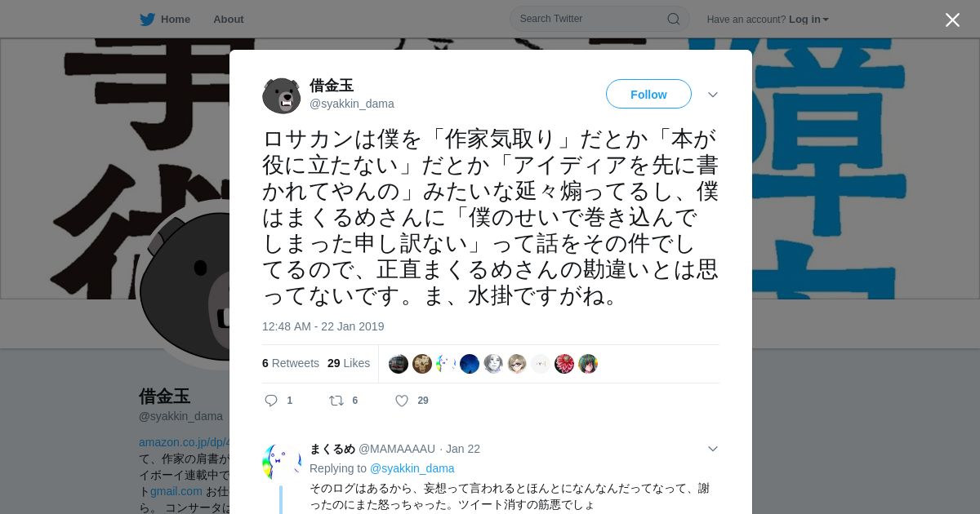This screenshot has width=980, height=514.
Task: View the 29 Likes list
Action: pyautogui.click(x=349, y=363)
